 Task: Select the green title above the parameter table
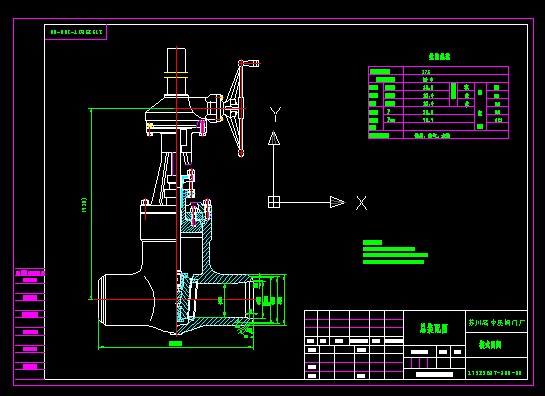[x=439, y=56]
